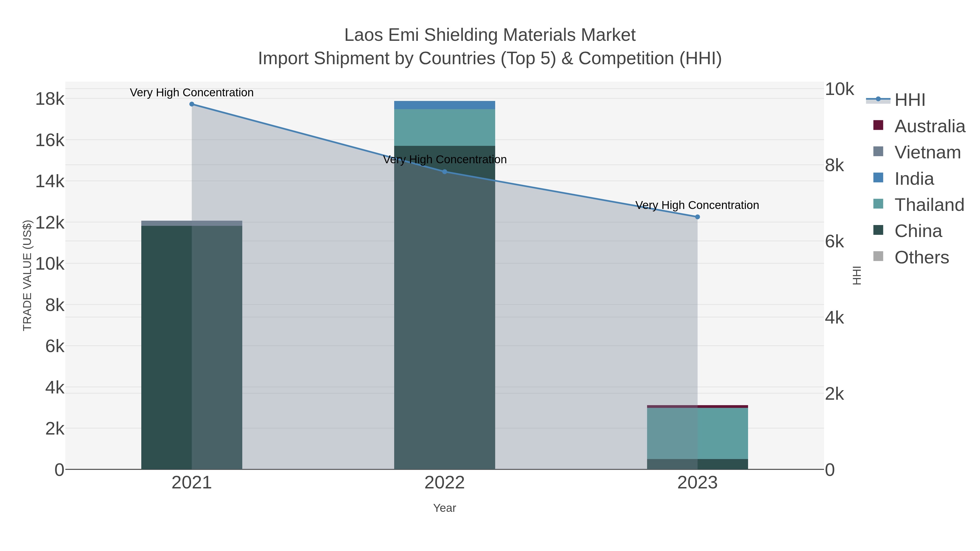
Task: Click the subtitle 'Import Shipment by Countries (Top 5) & Competition (HHI)'
Action: [x=490, y=59]
